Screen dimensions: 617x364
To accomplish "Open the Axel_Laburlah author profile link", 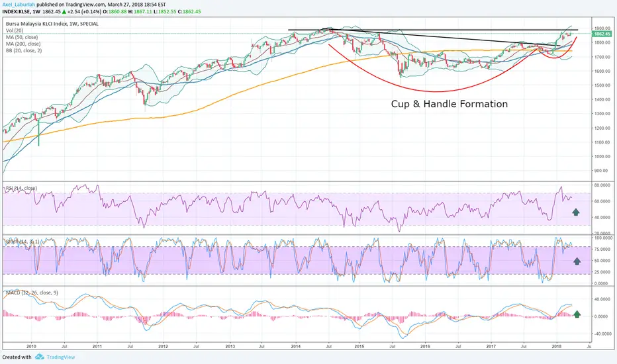I will point(19,5).
